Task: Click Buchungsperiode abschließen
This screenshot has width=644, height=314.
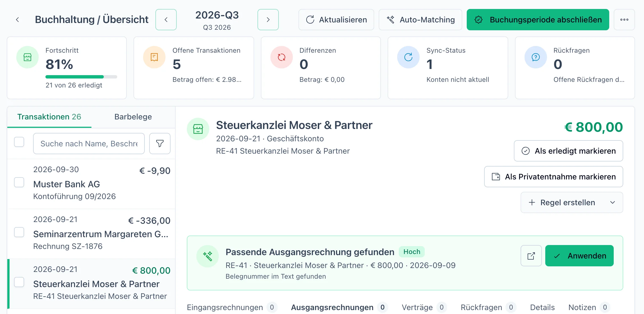Action: point(538,20)
